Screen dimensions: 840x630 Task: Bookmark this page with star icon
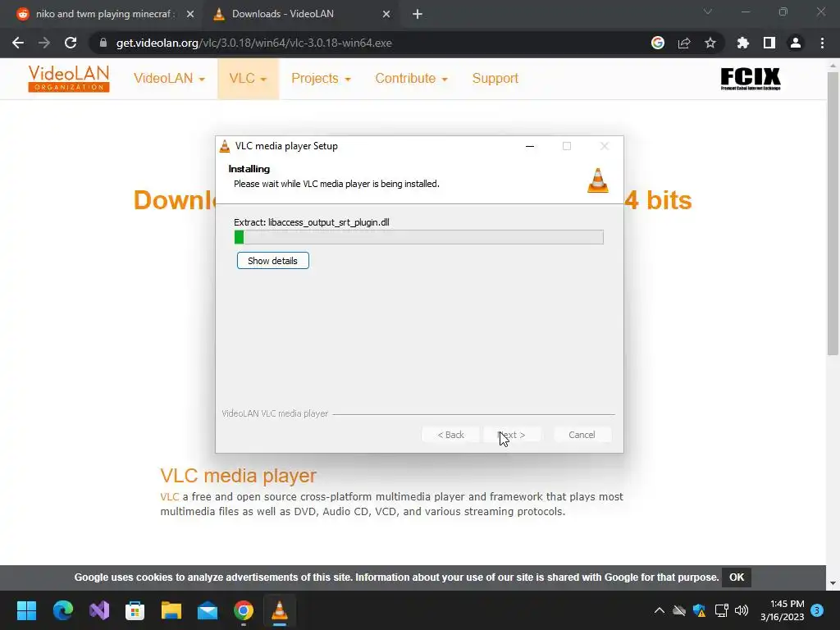[710, 43]
